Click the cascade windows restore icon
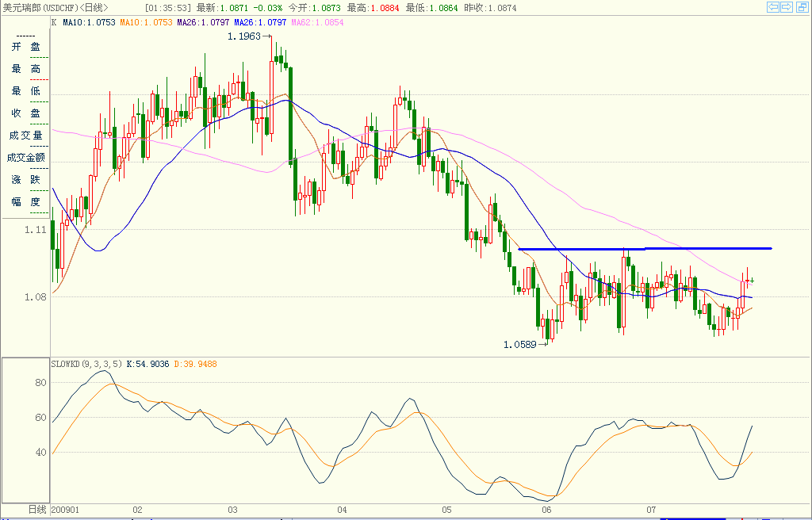 click(x=802, y=6)
